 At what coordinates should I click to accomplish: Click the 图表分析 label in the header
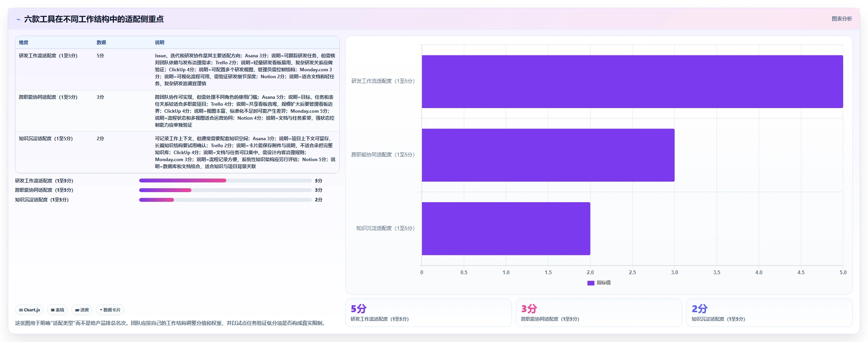[x=842, y=19]
